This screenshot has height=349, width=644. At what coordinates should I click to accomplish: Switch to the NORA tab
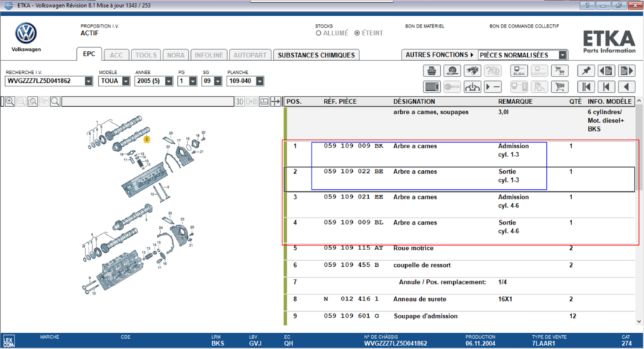(x=176, y=55)
